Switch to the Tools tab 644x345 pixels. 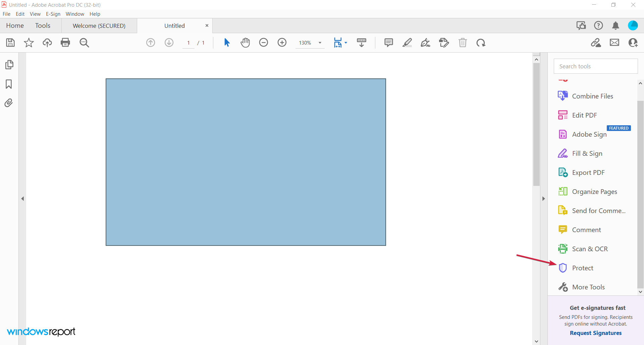pos(43,26)
